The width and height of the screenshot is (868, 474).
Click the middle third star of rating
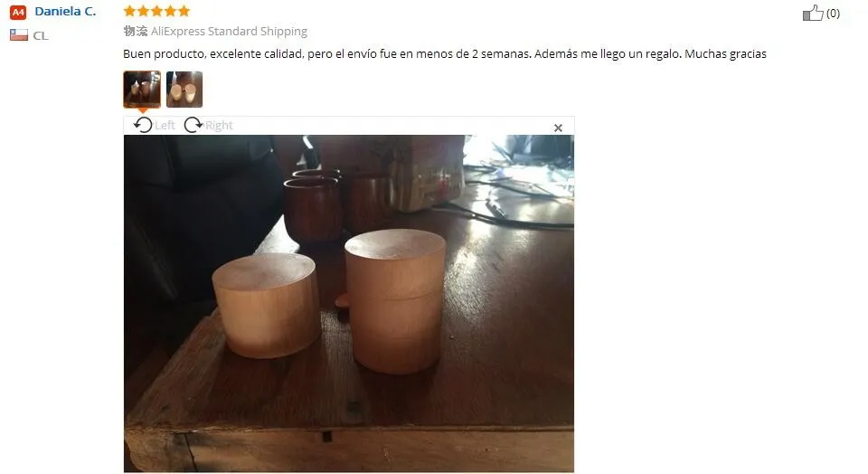coord(156,11)
